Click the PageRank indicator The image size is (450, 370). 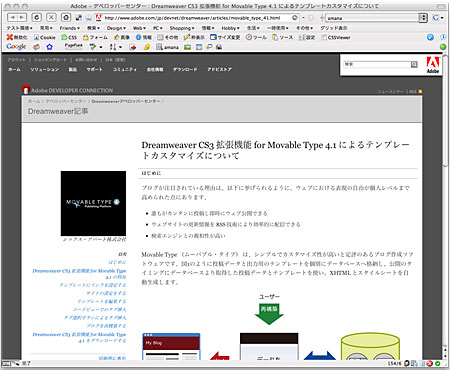(74, 46)
